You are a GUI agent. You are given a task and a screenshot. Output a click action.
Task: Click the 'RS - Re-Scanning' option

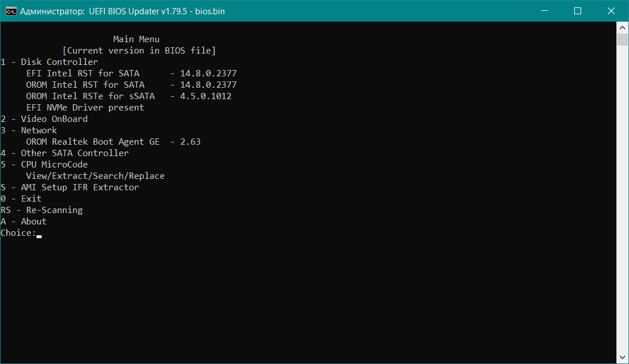coord(42,210)
